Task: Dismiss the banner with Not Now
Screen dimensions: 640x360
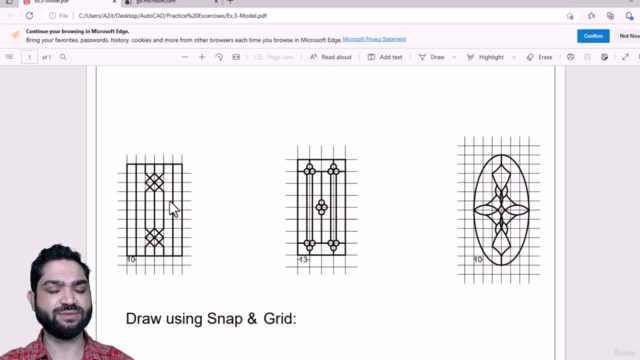Action: (x=629, y=36)
